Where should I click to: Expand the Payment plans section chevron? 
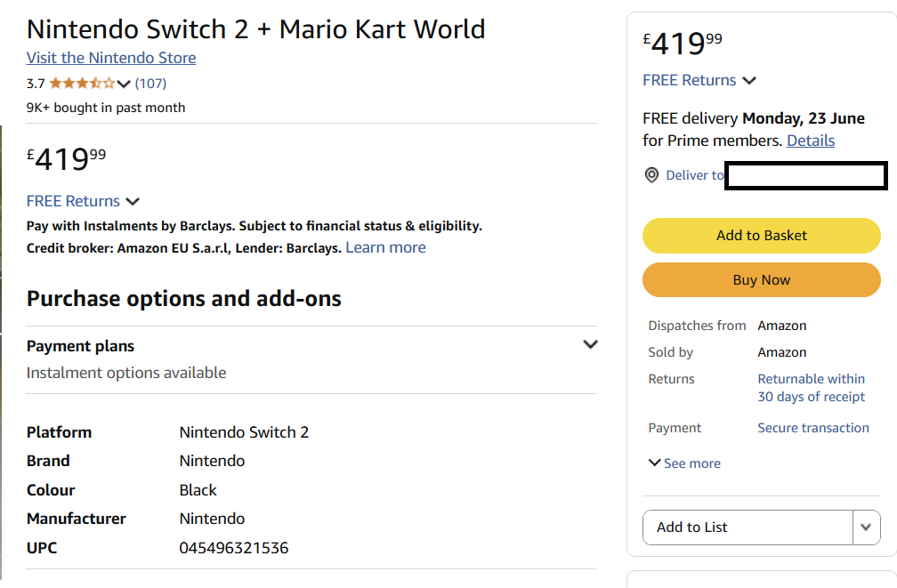(x=590, y=344)
